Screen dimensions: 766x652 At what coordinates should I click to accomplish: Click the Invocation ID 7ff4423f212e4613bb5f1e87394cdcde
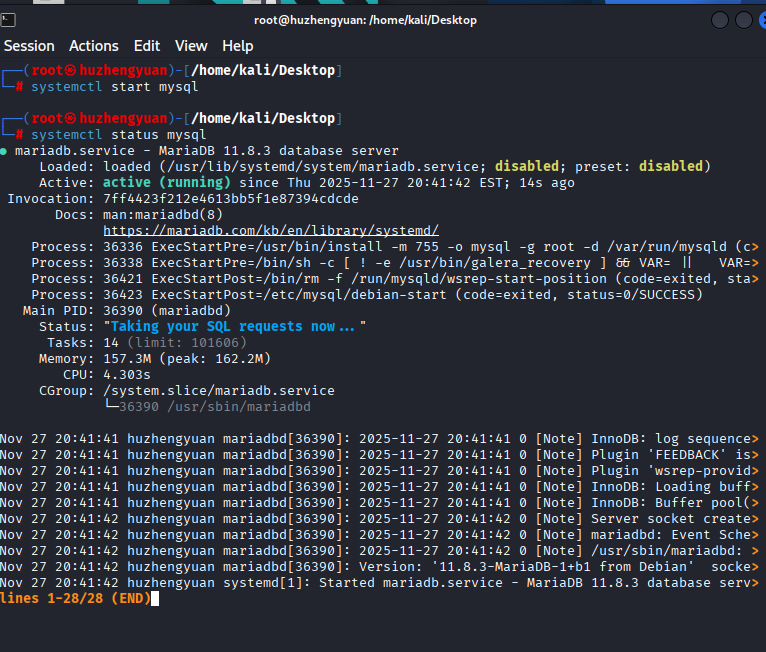[x=231, y=199]
